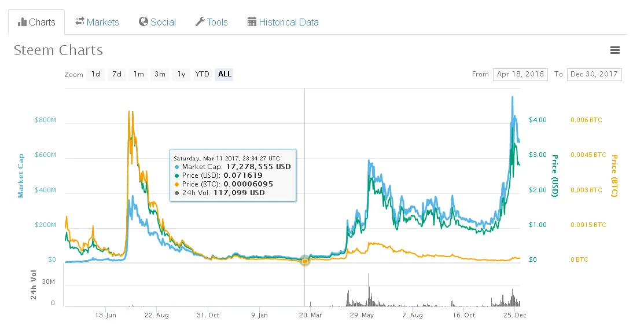Click the 24h Vol axis label
Image resolution: width=644 pixels, height=333 pixels.
pos(33,285)
